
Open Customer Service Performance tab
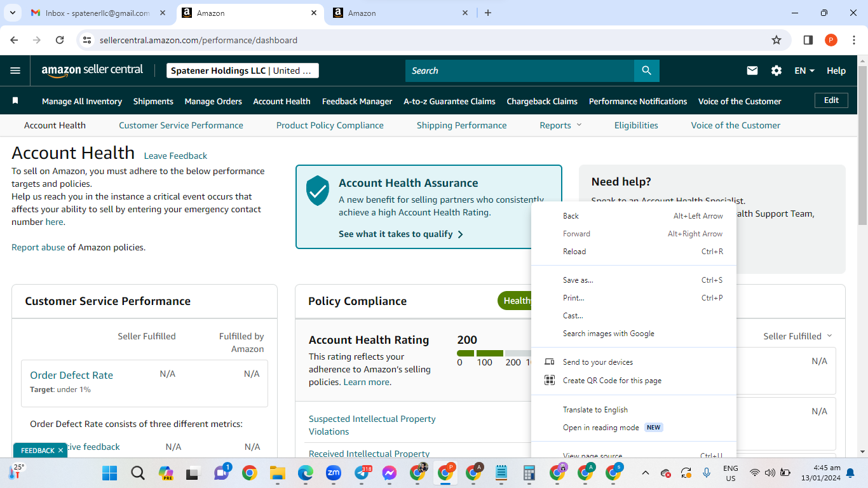[x=181, y=125]
